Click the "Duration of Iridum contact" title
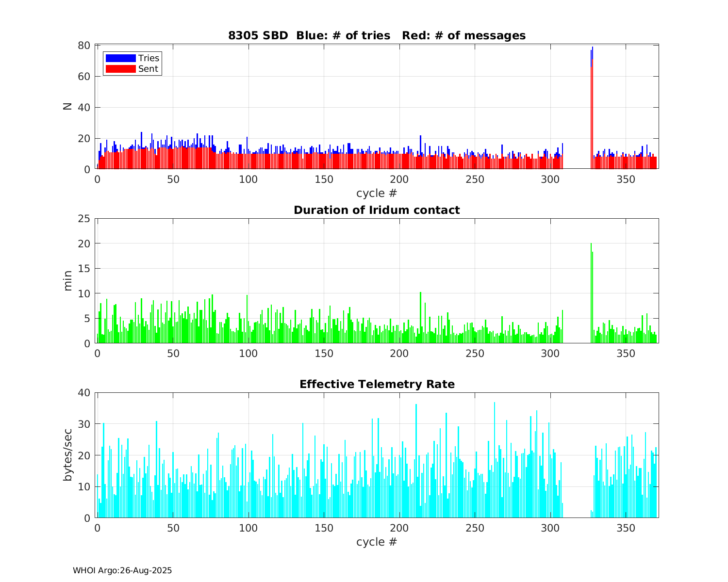The image size is (728, 582). pyautogui.click(x=377, y=210)
